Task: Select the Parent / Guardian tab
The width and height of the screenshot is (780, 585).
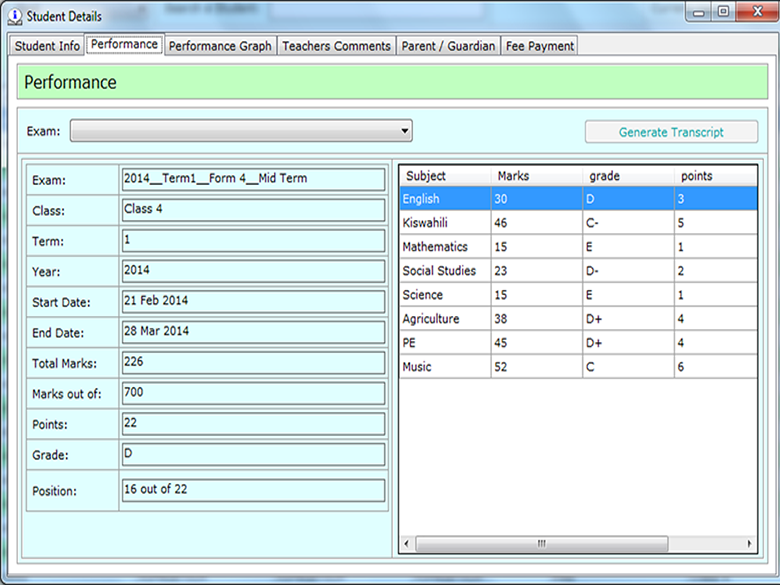Action: pyautogui.click(x=448, y=46)
